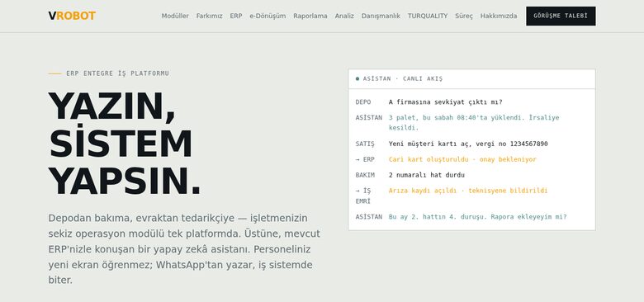Select Süreç in the top navigation

click(x=464, y=16)
